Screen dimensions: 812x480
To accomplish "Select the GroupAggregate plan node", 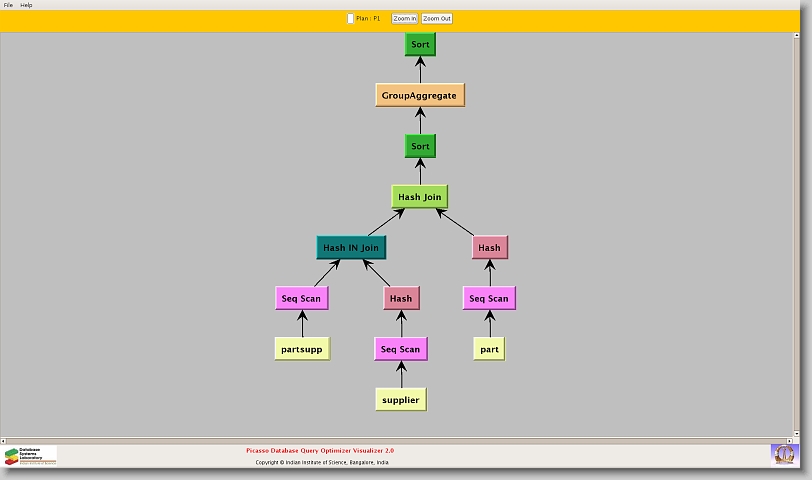I will coord(420,96).
